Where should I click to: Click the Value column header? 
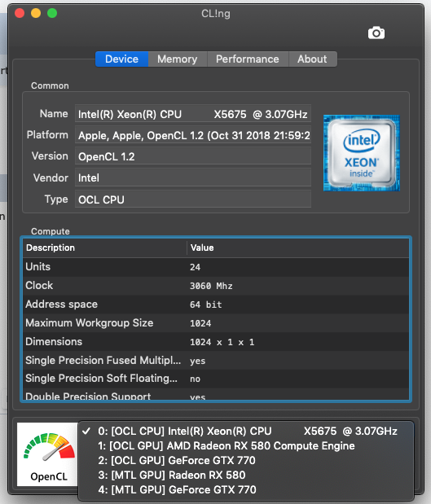(298, 248)
